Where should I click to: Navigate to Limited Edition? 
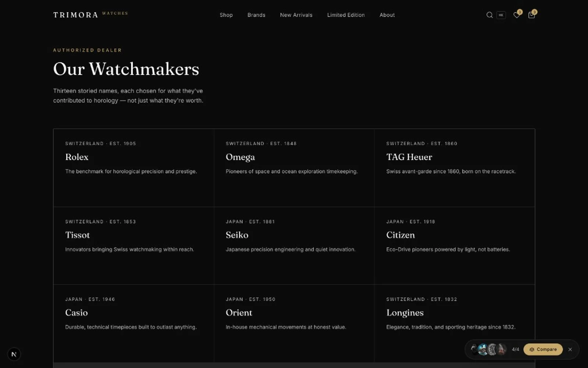tap(346, 15)
